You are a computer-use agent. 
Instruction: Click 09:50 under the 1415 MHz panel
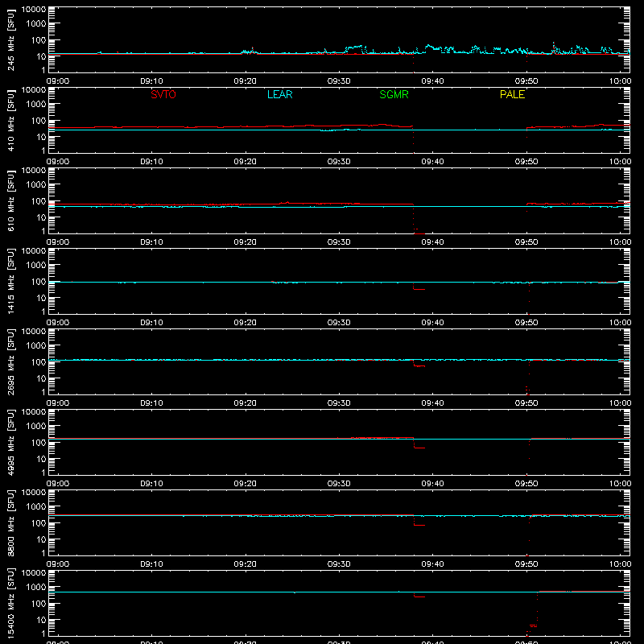[x=526, y=323]
